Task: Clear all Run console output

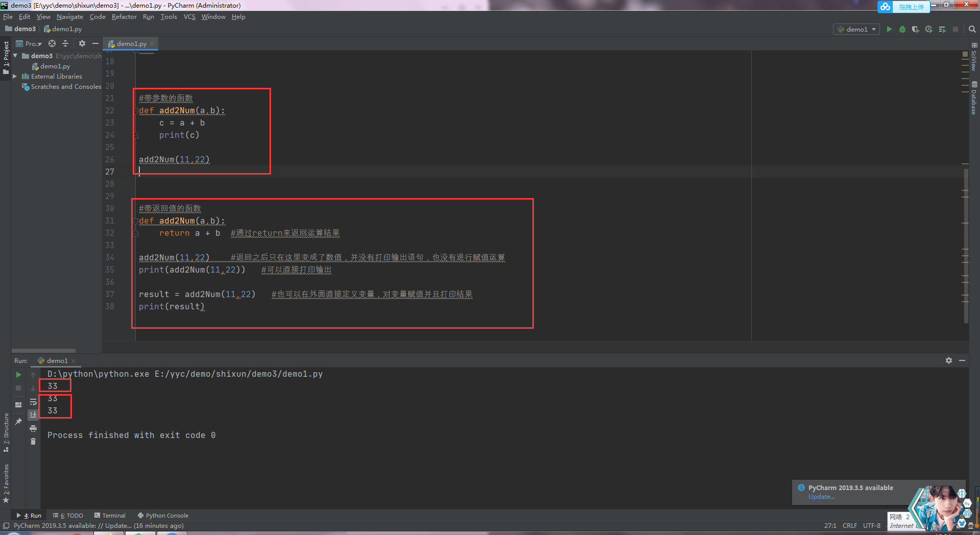Action: (x=33, y=442)
